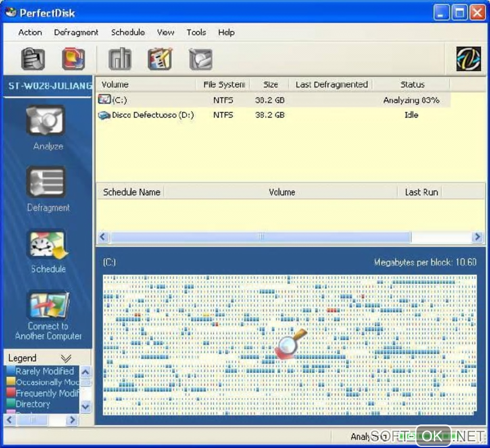Open the Defragment menu

click(x=76, y=32)
